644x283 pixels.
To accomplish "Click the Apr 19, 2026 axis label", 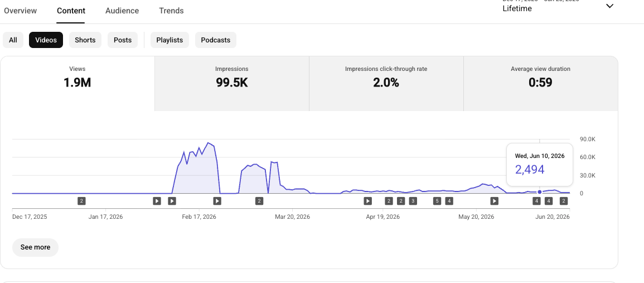I will tap(383, 217).
